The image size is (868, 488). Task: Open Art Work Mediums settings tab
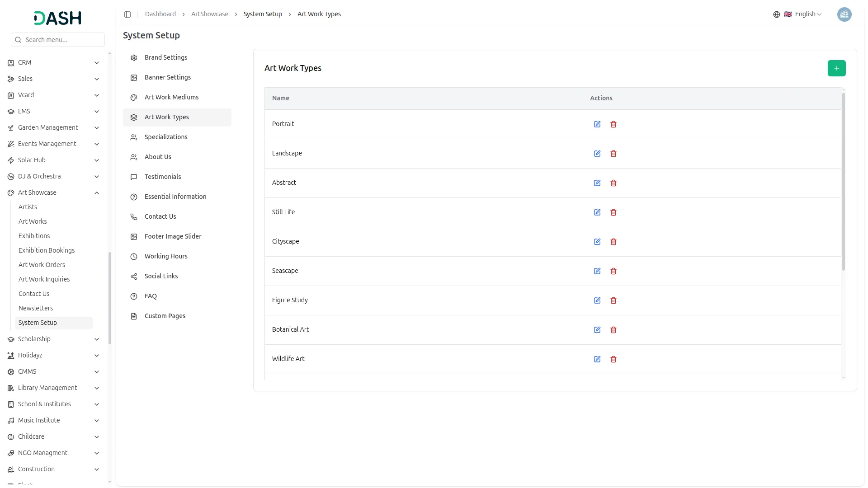171,97
